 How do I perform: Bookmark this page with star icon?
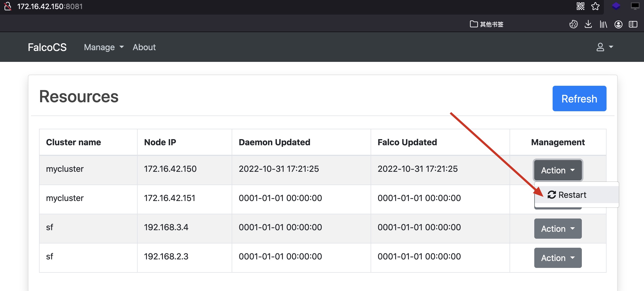pos(595,6)
